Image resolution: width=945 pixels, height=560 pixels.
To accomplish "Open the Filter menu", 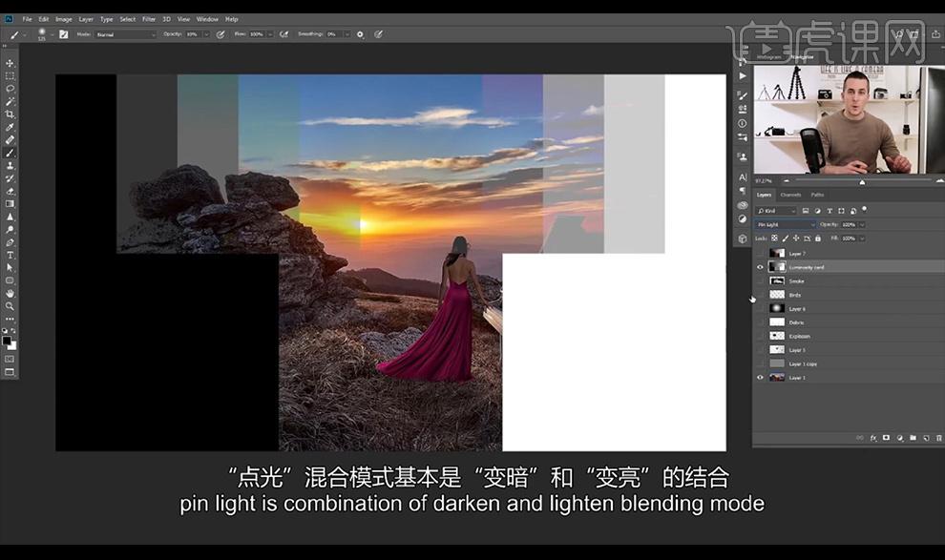I will click(149, 19).
